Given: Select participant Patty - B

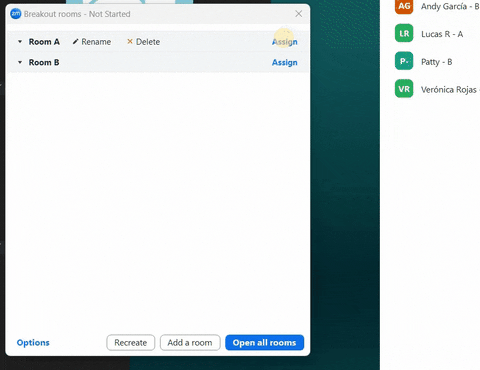Looking at the screenshot, I should click(x=437, y=62).
